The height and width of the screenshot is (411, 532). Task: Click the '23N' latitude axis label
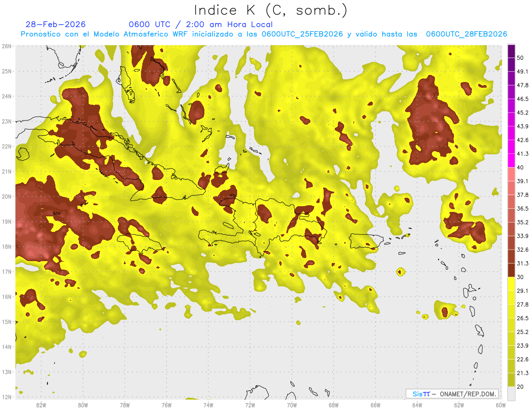(7, 121)
